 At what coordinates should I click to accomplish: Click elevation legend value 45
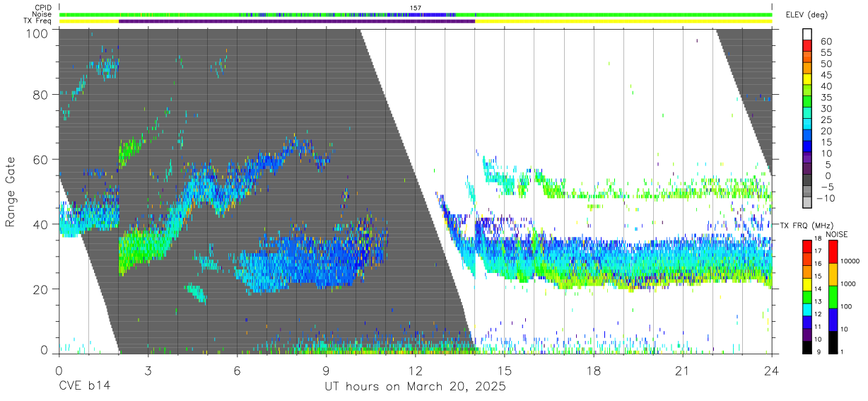pos(826,75)
